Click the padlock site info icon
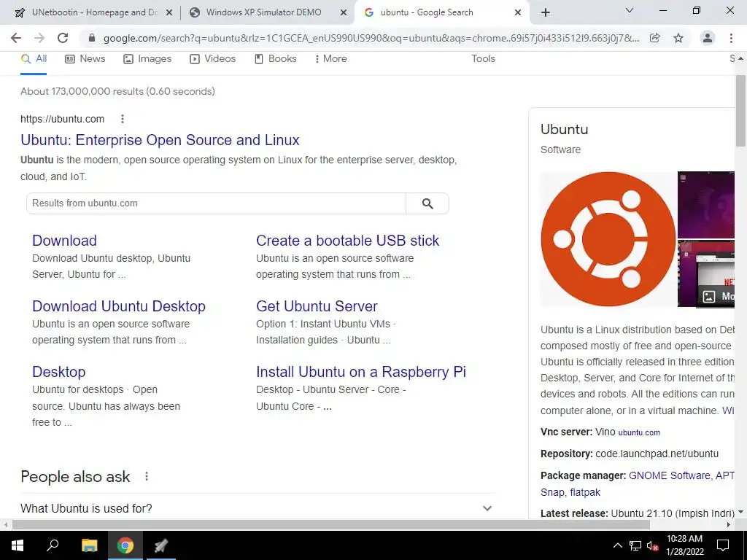Screen dimensions: 747x560 point(92,38)
